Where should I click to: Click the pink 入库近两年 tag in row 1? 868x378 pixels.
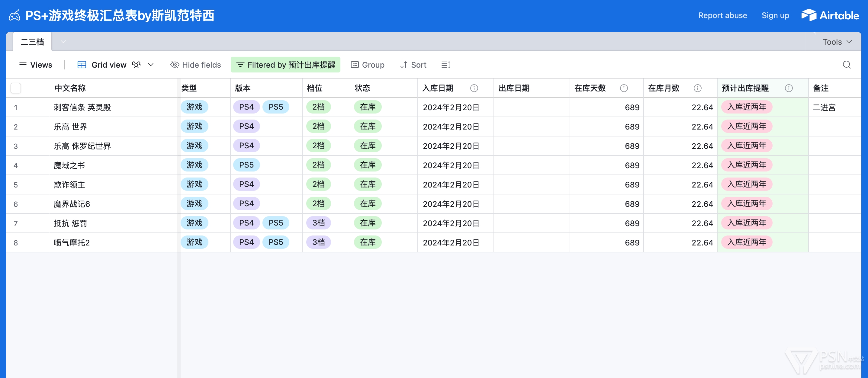[x=746, y=107]
